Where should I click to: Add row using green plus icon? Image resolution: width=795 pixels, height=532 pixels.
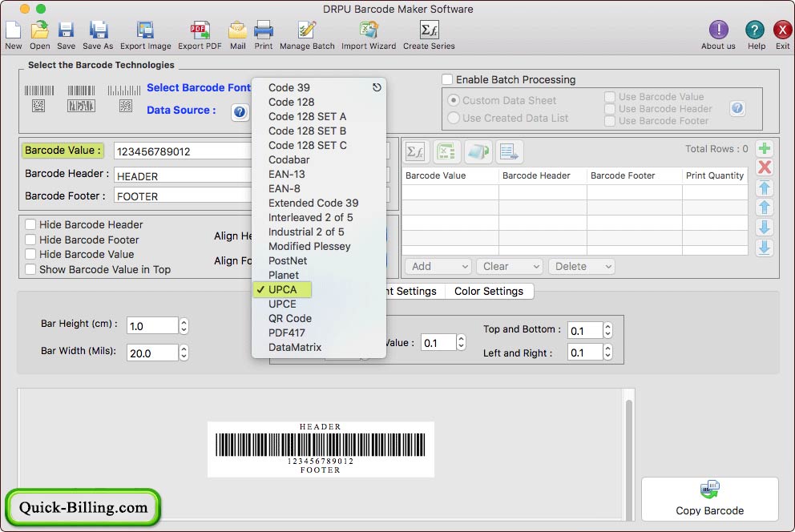coord(764,148)
